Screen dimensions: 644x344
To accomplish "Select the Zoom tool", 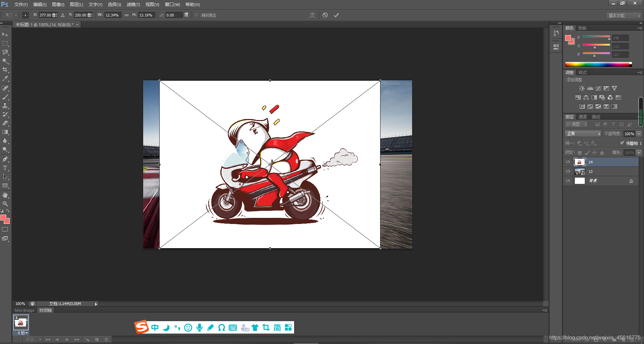I will [5, 204].
